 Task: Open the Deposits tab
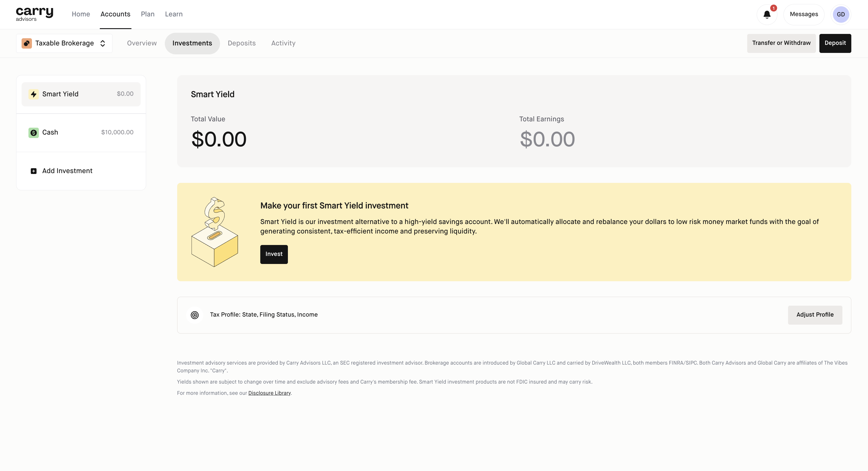(x=242, y=43)
